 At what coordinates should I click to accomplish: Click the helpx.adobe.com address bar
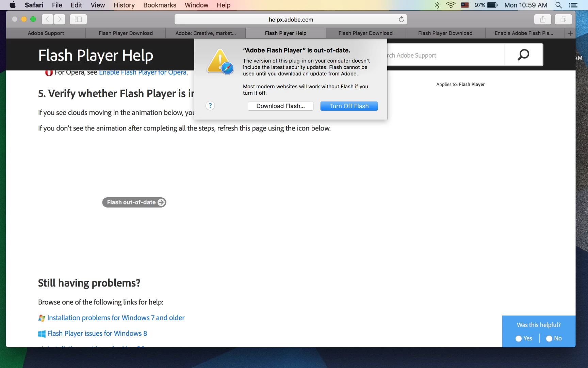291,19
